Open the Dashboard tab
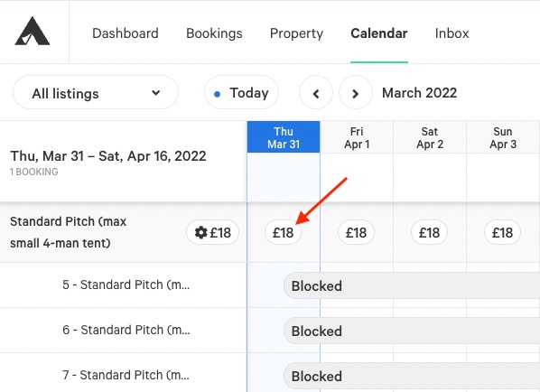 pos(126,33)
